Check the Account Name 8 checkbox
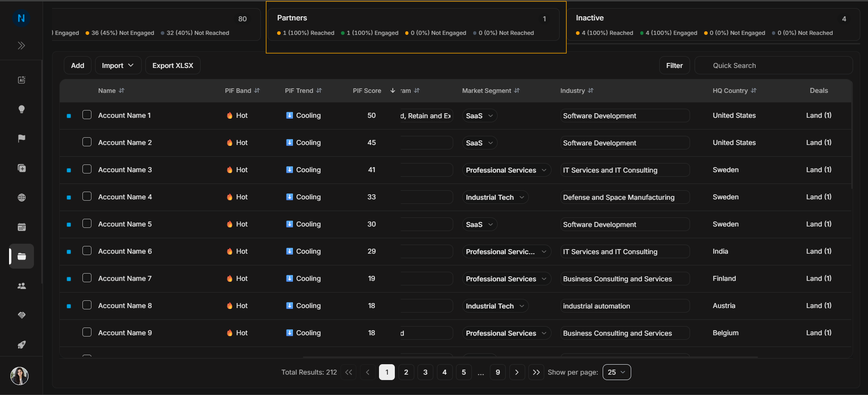The width and height of the screenshot is (868, 395). (87, 305)
